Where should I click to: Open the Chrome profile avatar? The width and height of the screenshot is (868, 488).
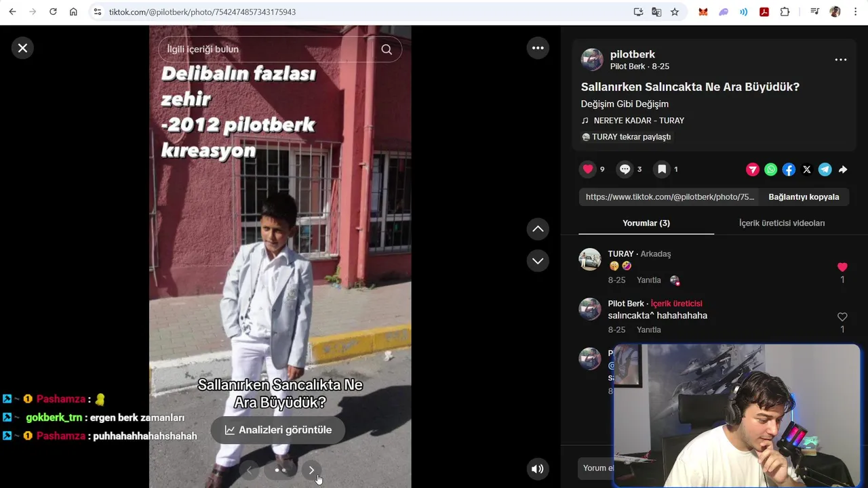[x=835, y=12]
